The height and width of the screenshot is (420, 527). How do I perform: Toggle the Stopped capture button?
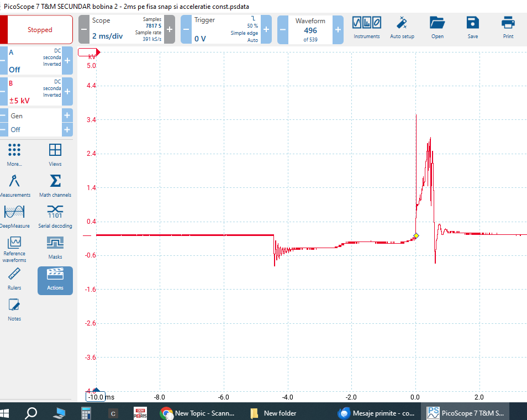click(x=40, y=30)
